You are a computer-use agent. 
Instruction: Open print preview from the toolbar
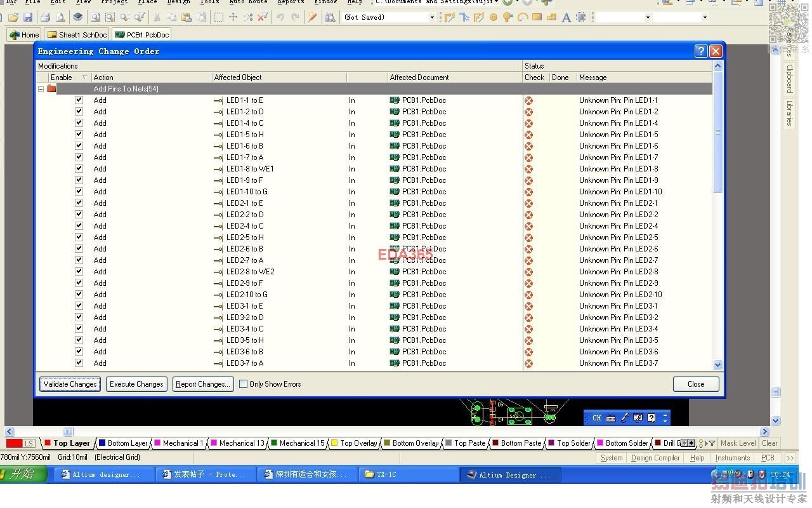point(60,17)
